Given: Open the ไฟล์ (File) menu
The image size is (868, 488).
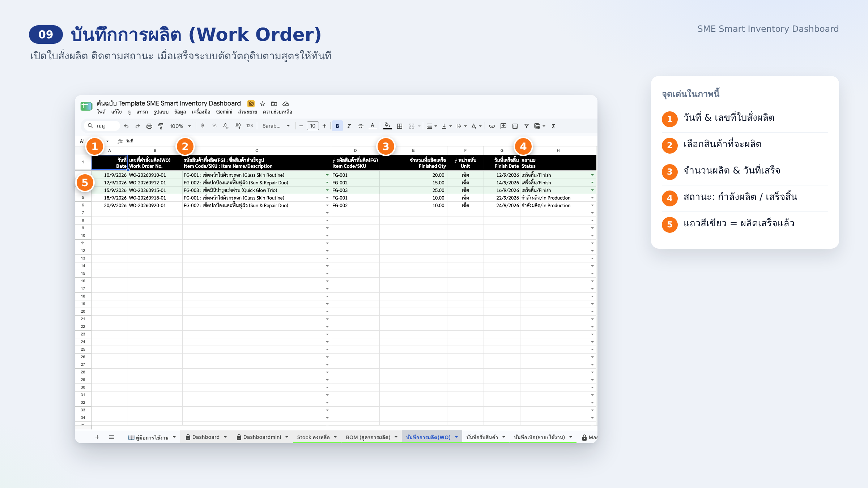Looking at the screenshot, I should point(101,112).
